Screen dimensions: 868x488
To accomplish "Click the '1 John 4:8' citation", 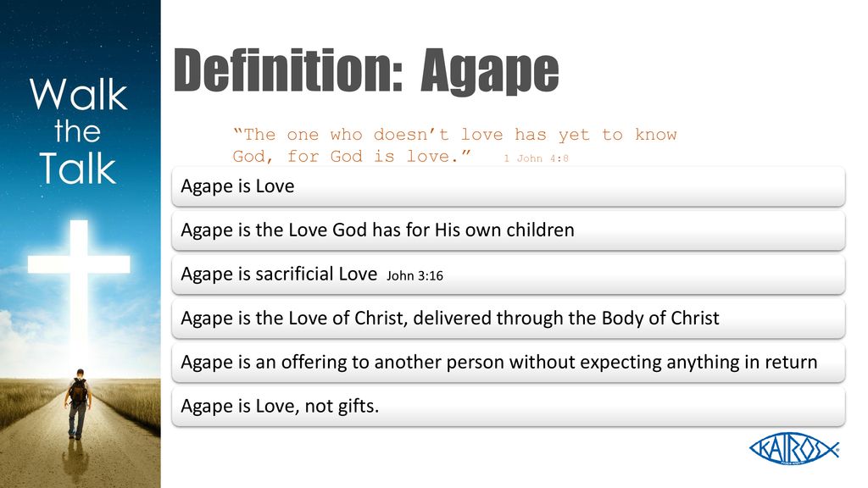I will tap(536, 158).
